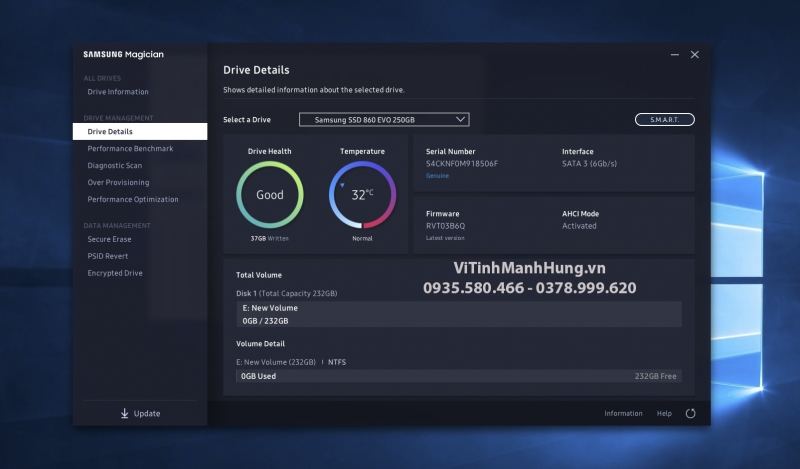Open the S.M.A.R.T. details button

pos(664,119)
